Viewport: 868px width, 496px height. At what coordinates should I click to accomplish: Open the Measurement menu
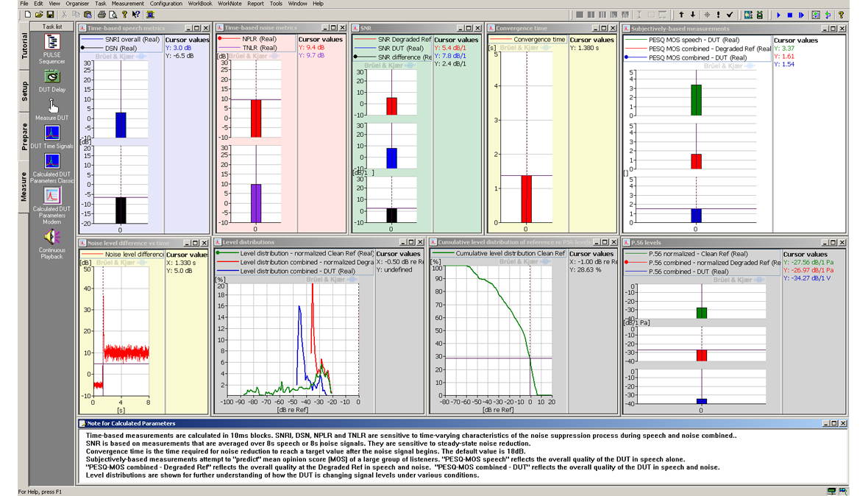point(127,4)
